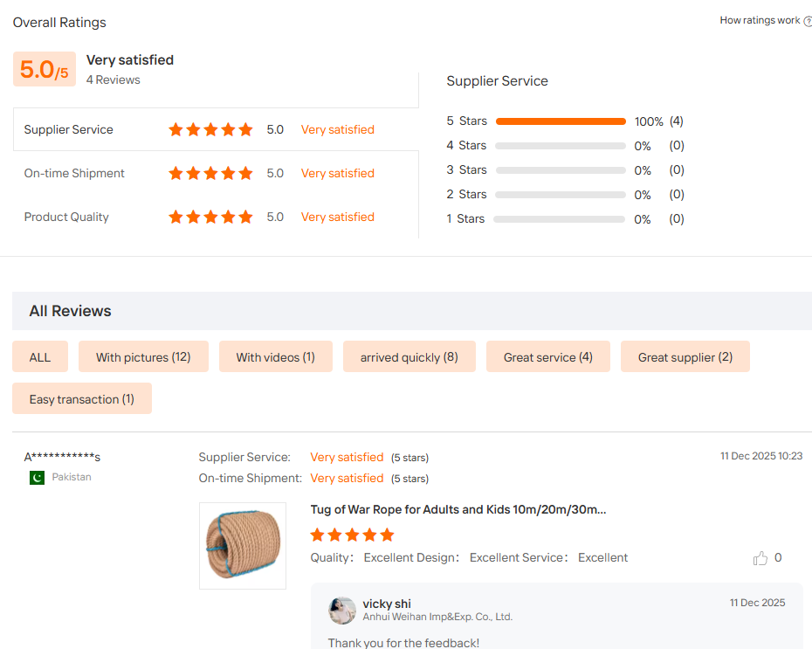Click the How ratings work help icon

(x=808, y=21)
